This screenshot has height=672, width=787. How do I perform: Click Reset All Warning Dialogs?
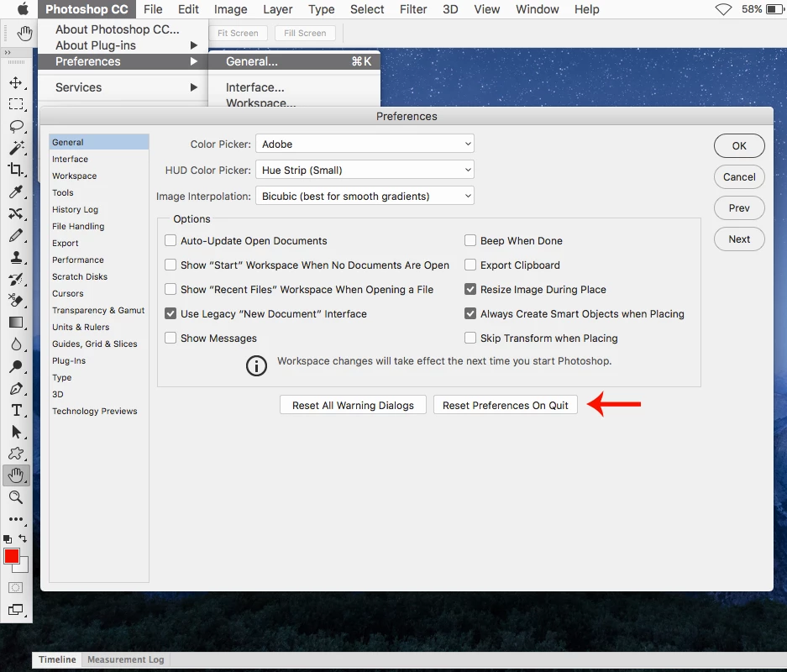point(353,405)
